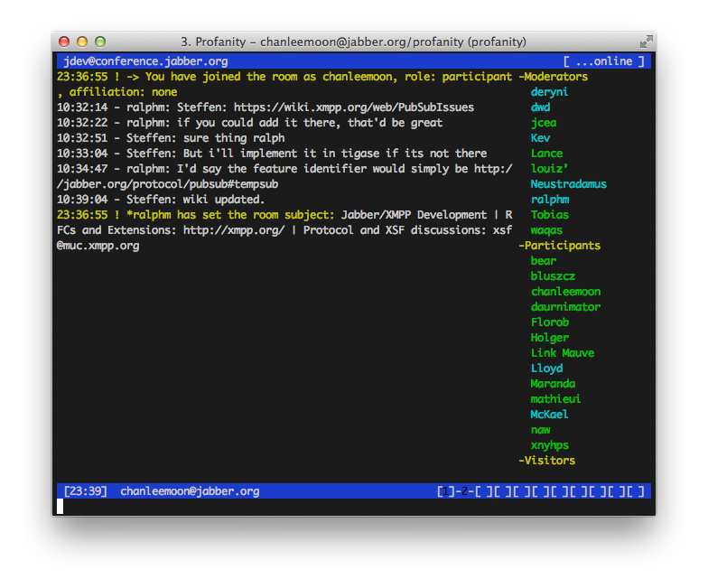Click McKael in the participants list
708x588 pixels.
pos(549,415)
